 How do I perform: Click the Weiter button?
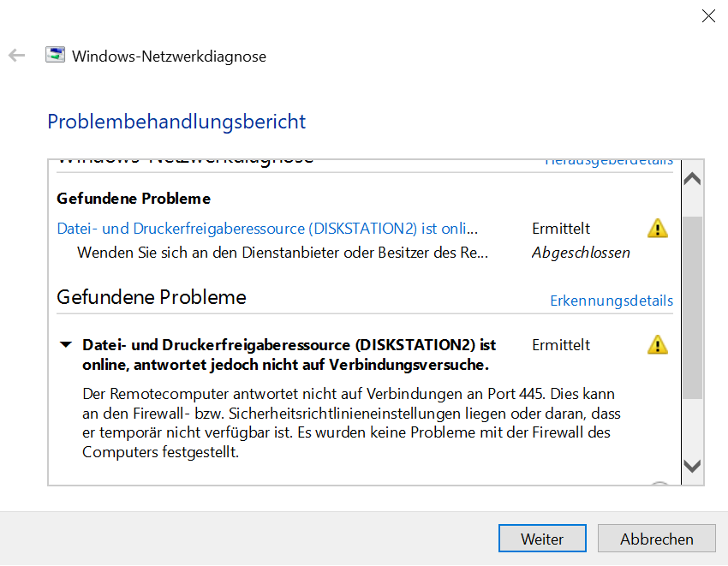[x=542, y=539]
